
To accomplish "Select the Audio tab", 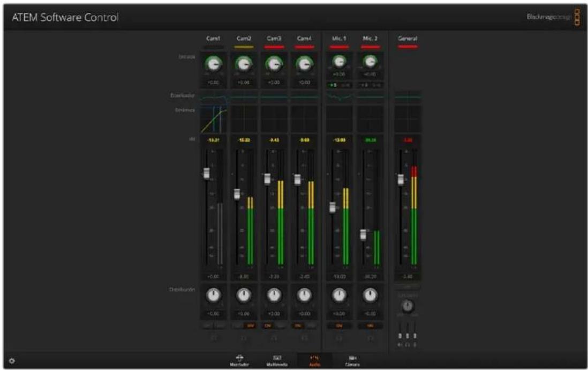I will 315,360.
